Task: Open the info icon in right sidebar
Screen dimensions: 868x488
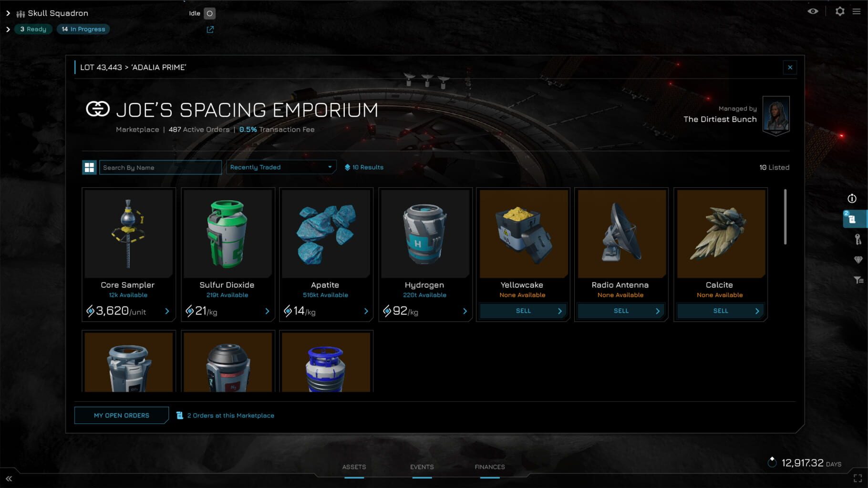Action: pos(852,198)
